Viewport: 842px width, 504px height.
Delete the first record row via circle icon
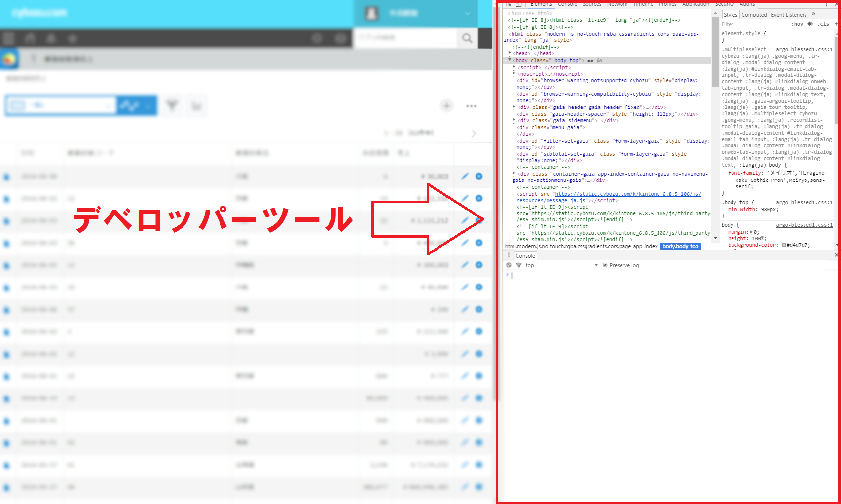479,176
